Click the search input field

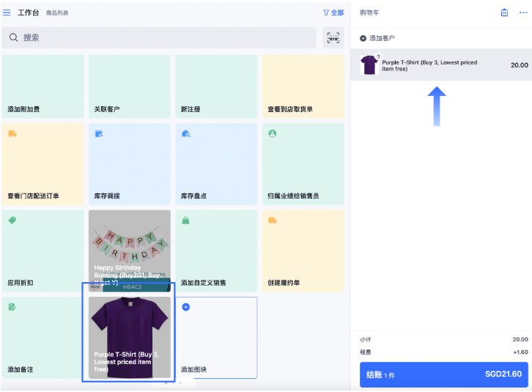click(x=159, y=37)
